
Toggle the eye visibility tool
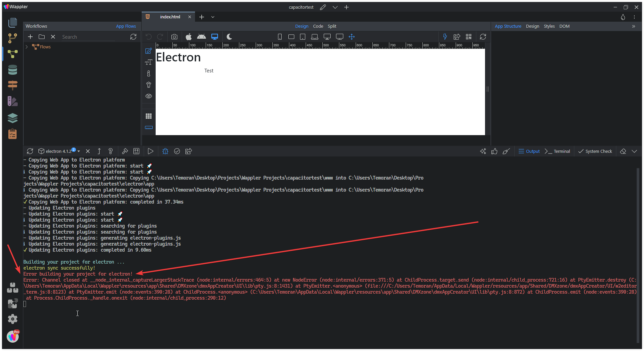(149, 96)
